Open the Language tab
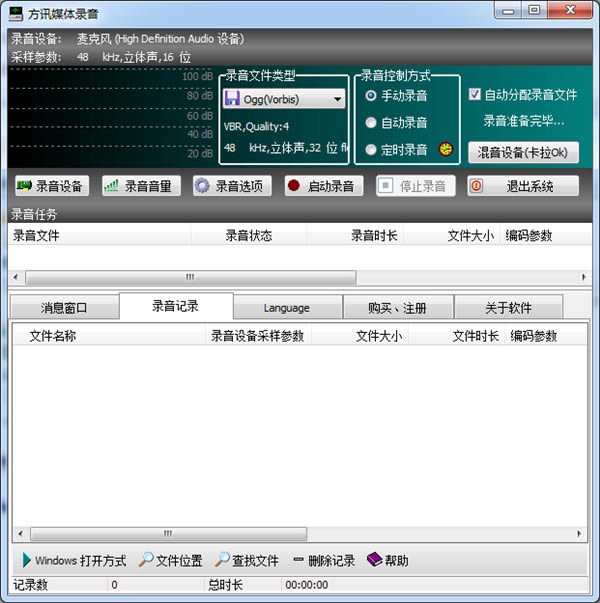600x603 pixels. [x=287, y=307]
